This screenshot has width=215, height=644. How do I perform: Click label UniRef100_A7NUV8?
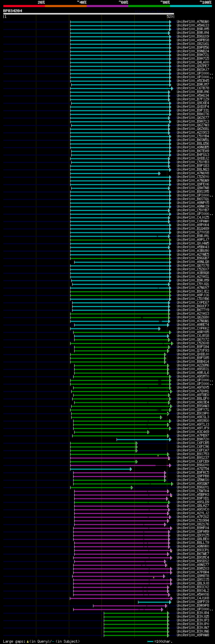(193, 173)
